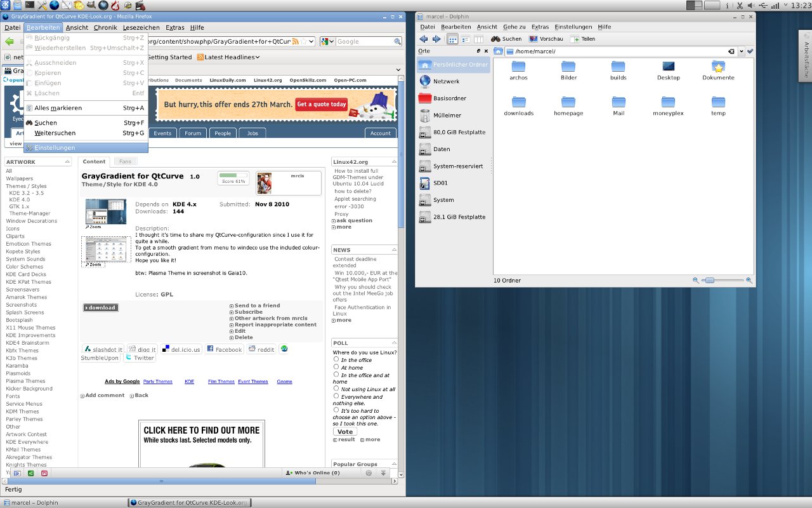This screenshot has width=812, height=508.
Task: Open the Dolphin Gehe zu menu
Action: pos(514,27)
